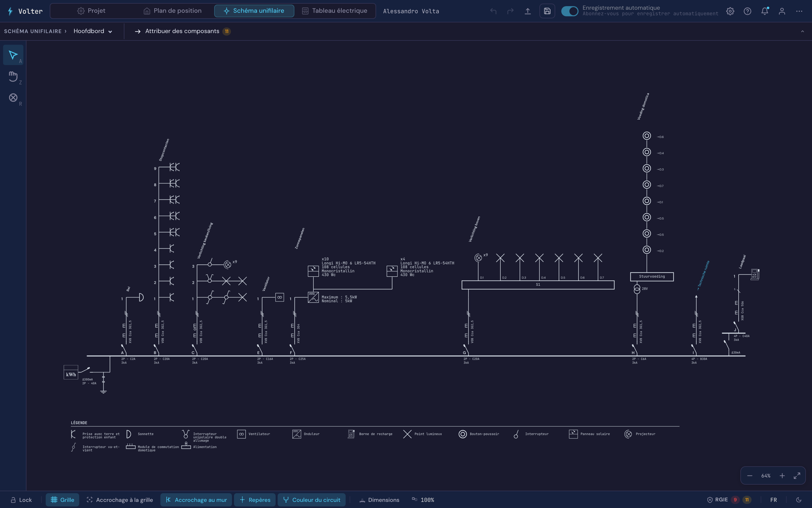
Task: Switch to Tableau électrique tab
Action: 335,11
